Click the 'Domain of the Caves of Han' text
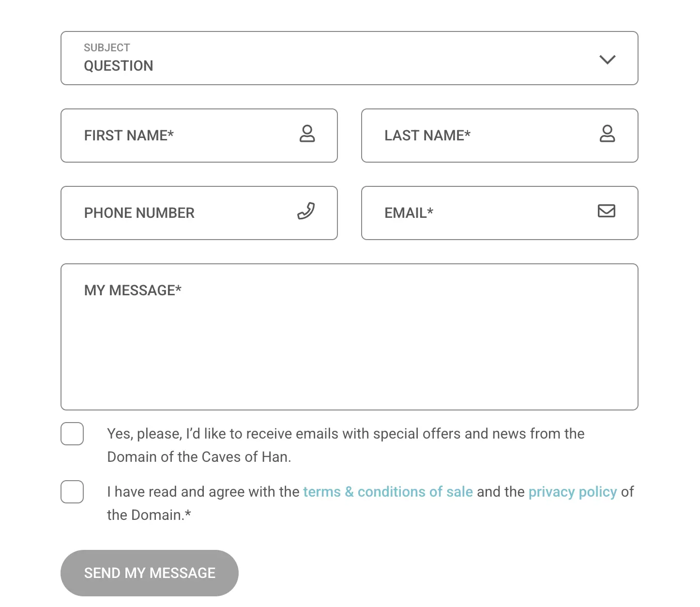Viewport: 700px width, 607px height. point(199,457)
